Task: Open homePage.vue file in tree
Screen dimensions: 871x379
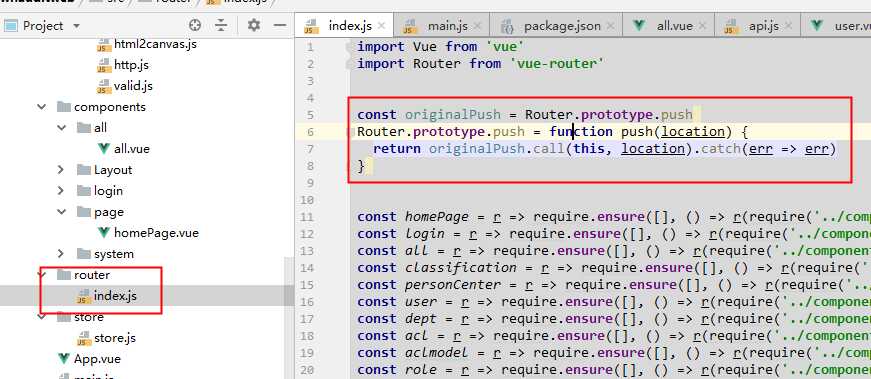Action: 156,233
